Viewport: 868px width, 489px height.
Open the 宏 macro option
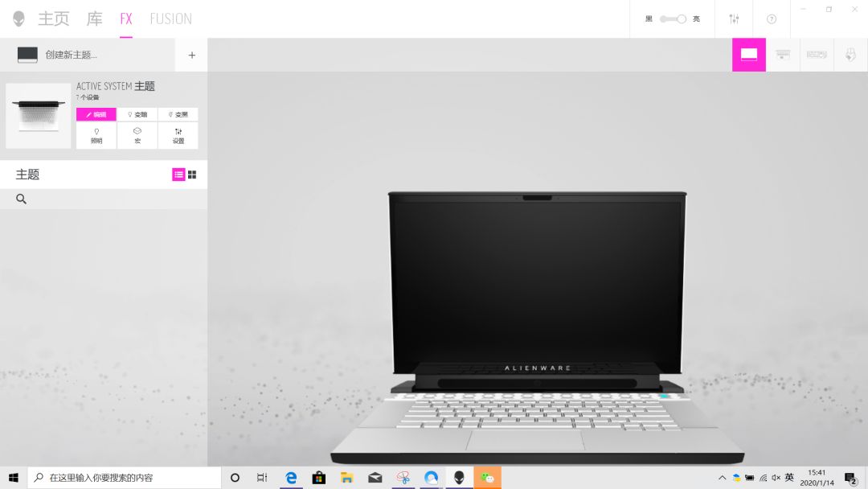137,136
